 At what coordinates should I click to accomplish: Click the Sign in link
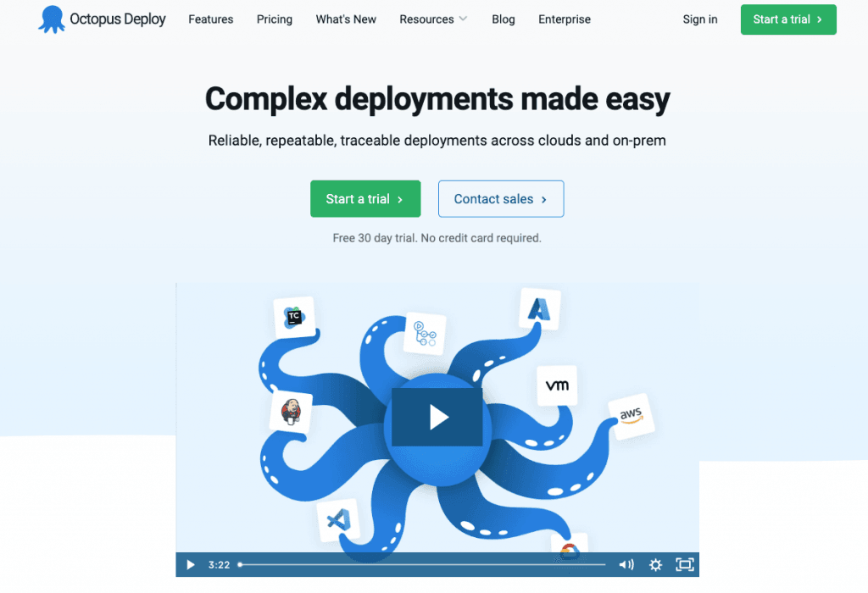click(700, 19)
